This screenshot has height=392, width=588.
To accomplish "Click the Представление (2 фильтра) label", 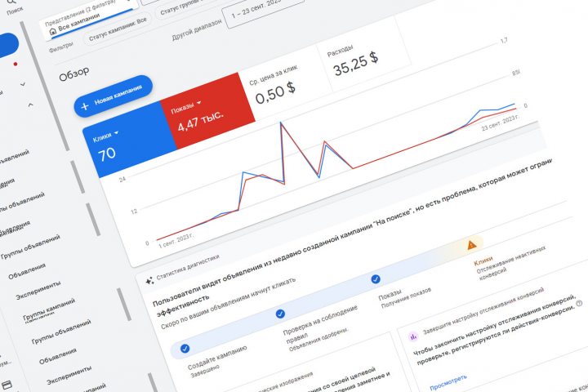I will pyautogui.click(x=80, y=13).
